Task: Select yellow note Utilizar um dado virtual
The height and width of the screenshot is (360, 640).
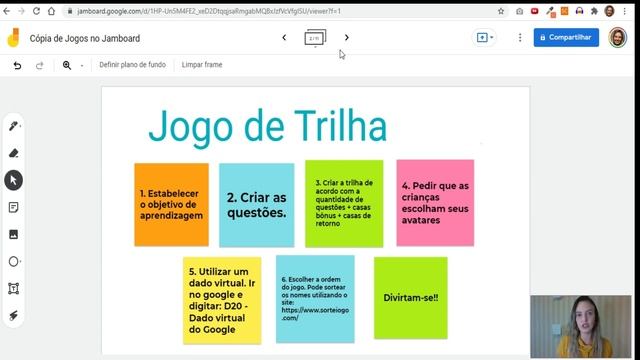Action: click(222, 300)
